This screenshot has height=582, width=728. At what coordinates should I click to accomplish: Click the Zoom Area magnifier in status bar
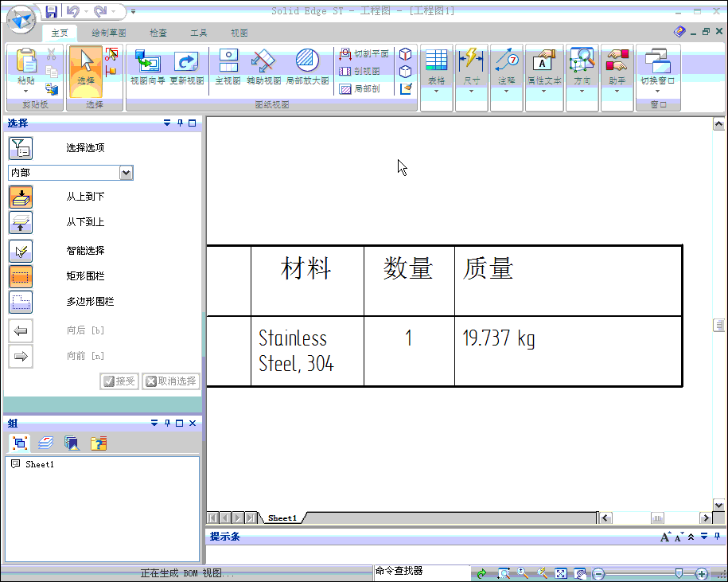click(504, 573)
